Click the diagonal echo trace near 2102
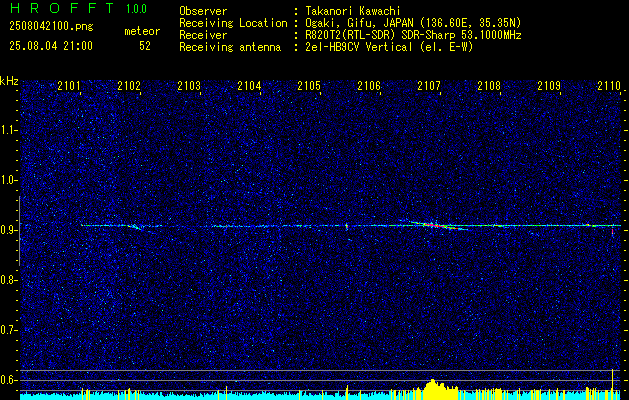The height and width of the screenshot is (400, 629). tap(136, 227)
